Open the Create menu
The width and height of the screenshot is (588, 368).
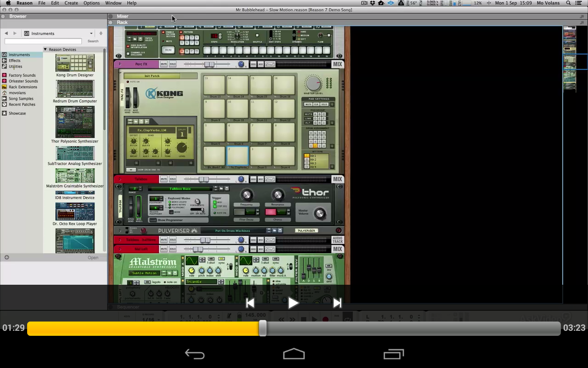pos(71,3)
